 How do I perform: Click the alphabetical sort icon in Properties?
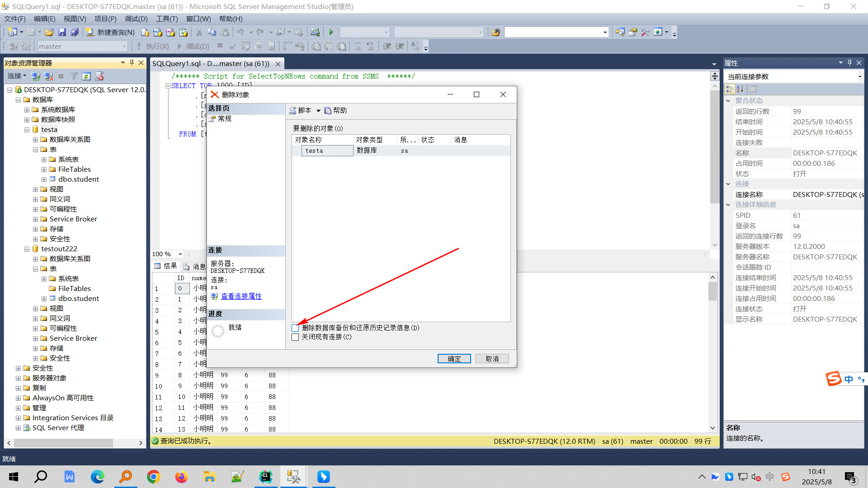[x=740, y=89]
